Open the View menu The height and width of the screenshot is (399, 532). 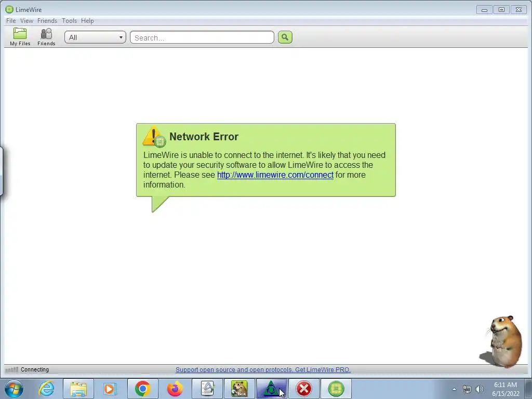(26, 21)
